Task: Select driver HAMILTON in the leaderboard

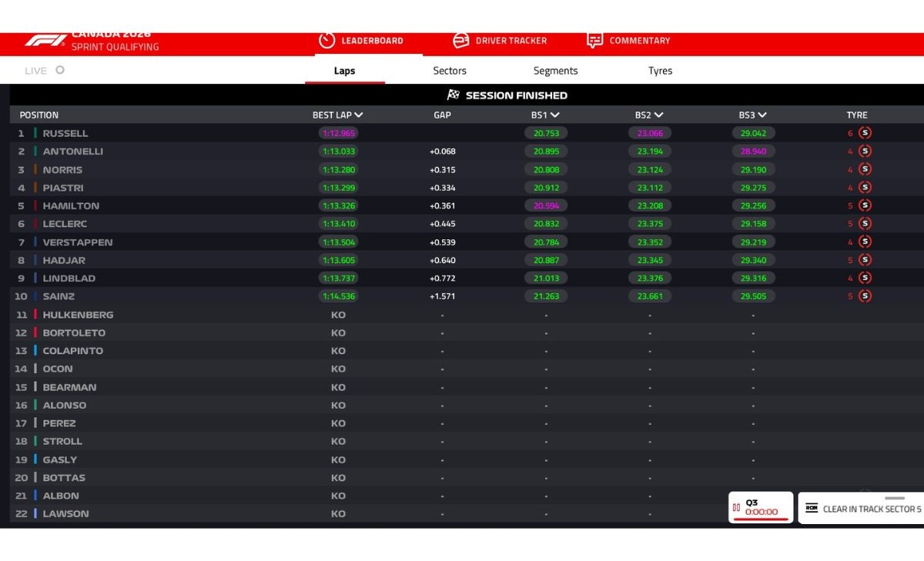Action: [71, 205]
